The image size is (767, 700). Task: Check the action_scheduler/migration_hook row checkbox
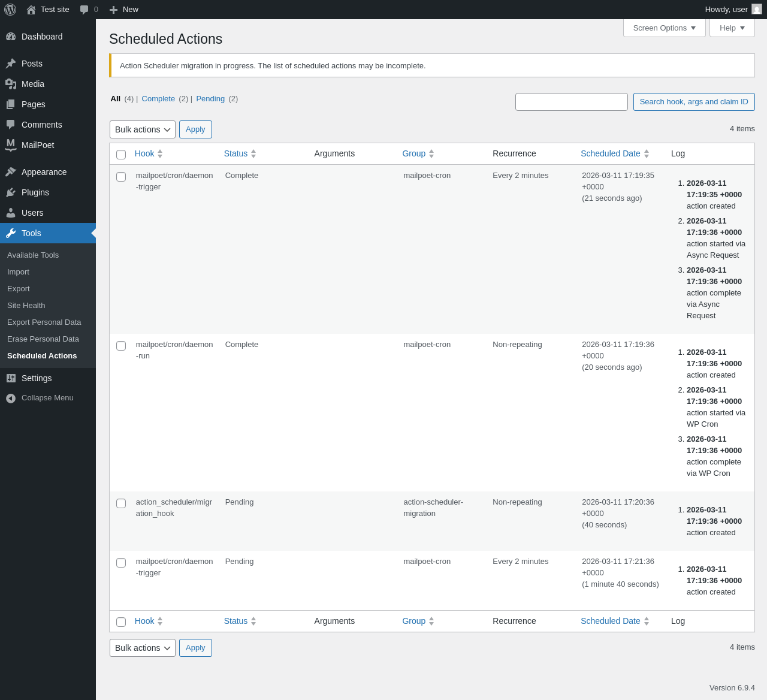coord(121,503)
